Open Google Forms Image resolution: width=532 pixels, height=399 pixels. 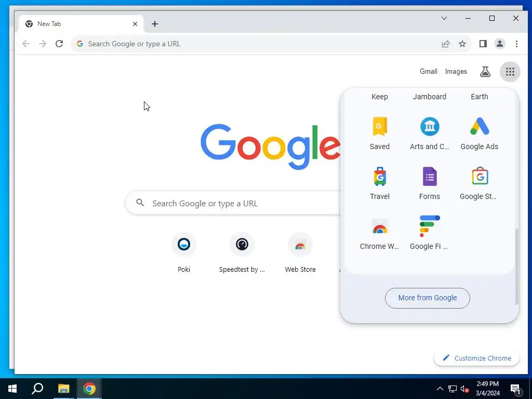[x=430, y=183]
